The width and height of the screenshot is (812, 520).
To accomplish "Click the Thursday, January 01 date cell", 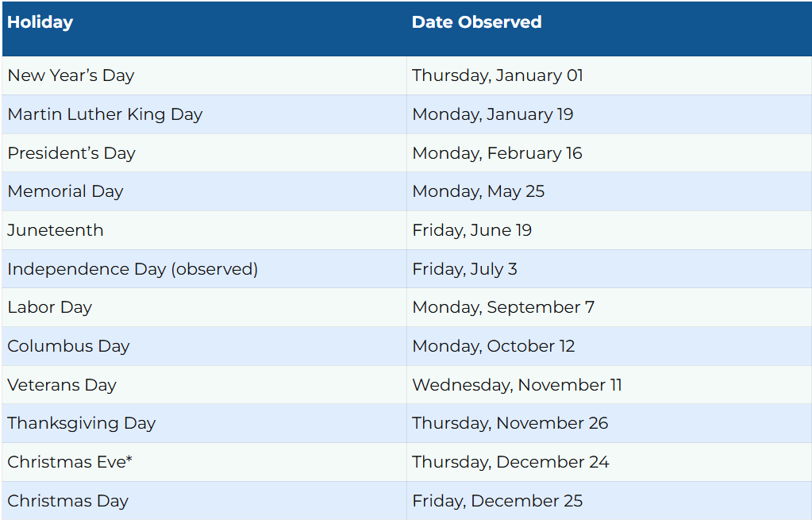I will tap(498, 76).
